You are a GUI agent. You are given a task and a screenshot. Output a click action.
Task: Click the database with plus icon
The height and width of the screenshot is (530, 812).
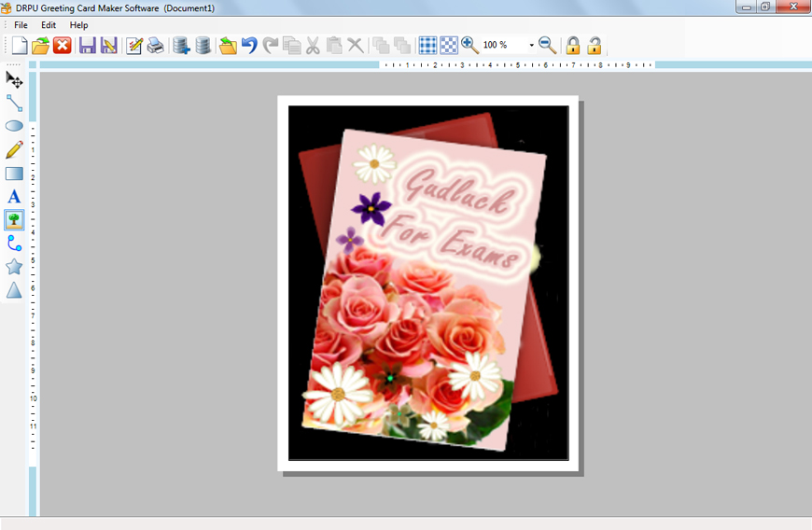click(x=181, y=46)
